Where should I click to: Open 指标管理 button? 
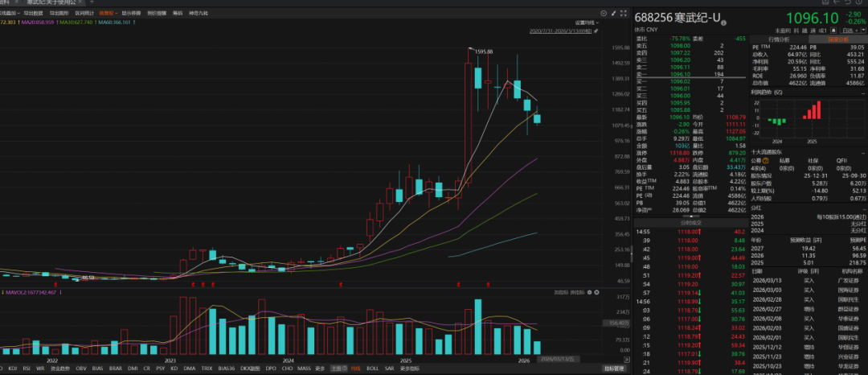pos(614,369)
